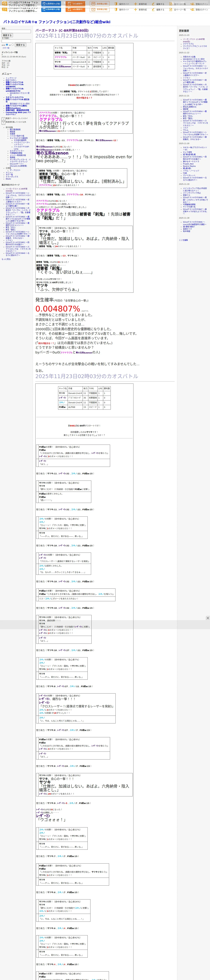Click the 登録/ログイン user icon in the lower header row

tap(192, 9)
